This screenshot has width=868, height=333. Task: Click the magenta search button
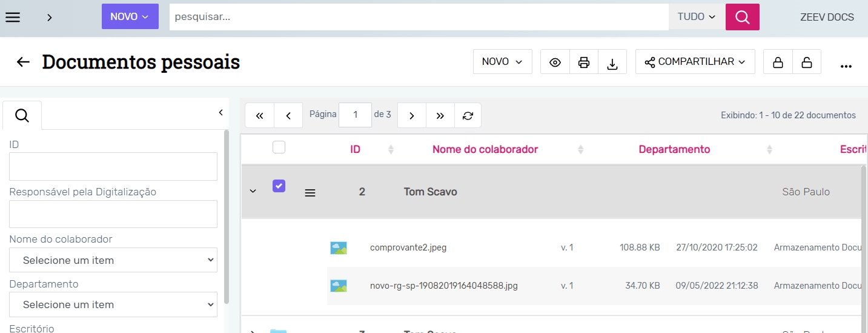pos(742,17)
